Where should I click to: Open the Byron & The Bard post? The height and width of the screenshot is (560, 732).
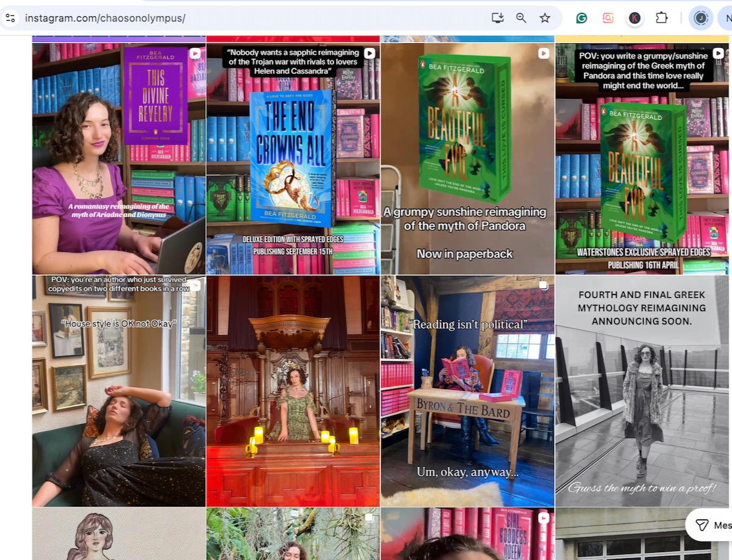[467, 391]
